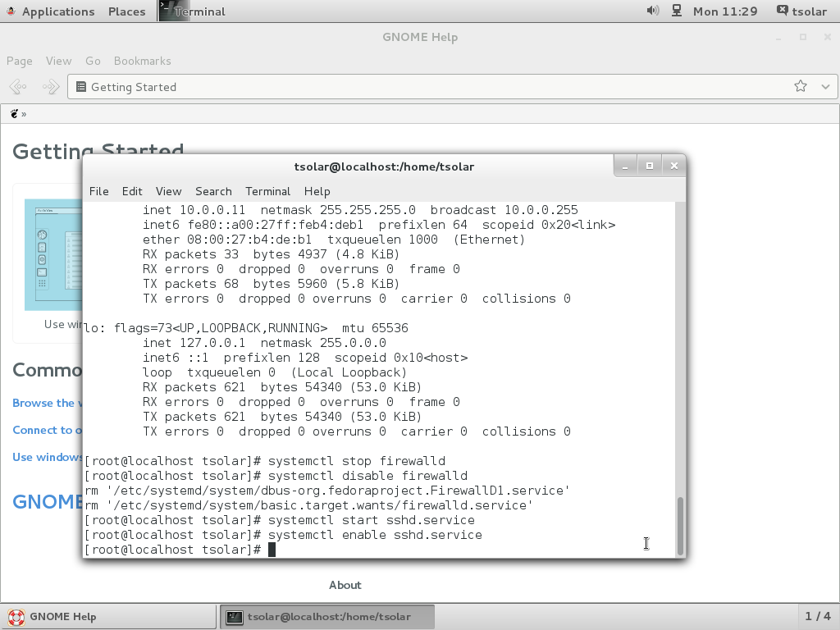The image size is (840, 630).
Task: Open GNOME Help View menu
Action: (x=58, y=61)
